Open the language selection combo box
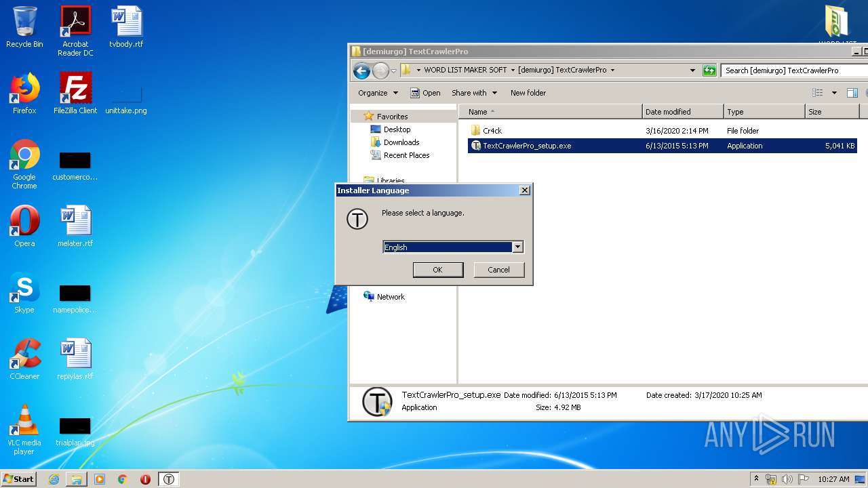This screenshot has height=488, width=868. (453, 247)
